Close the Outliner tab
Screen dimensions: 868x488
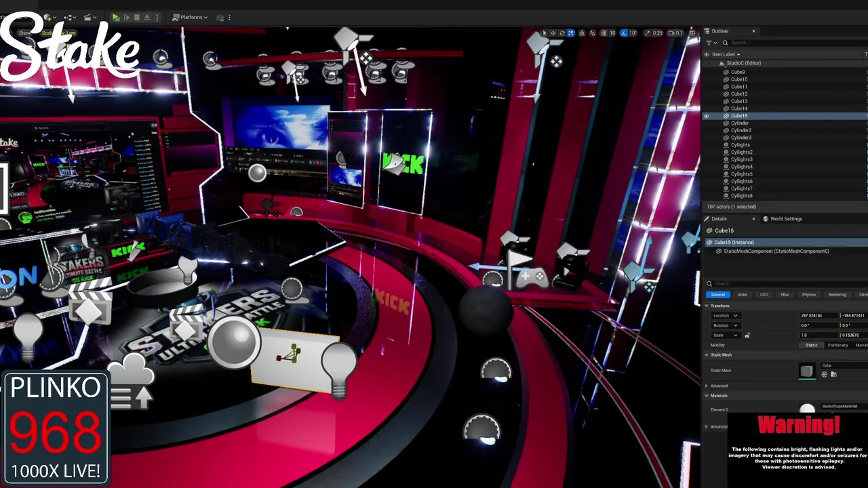click(x=753, y=31)
